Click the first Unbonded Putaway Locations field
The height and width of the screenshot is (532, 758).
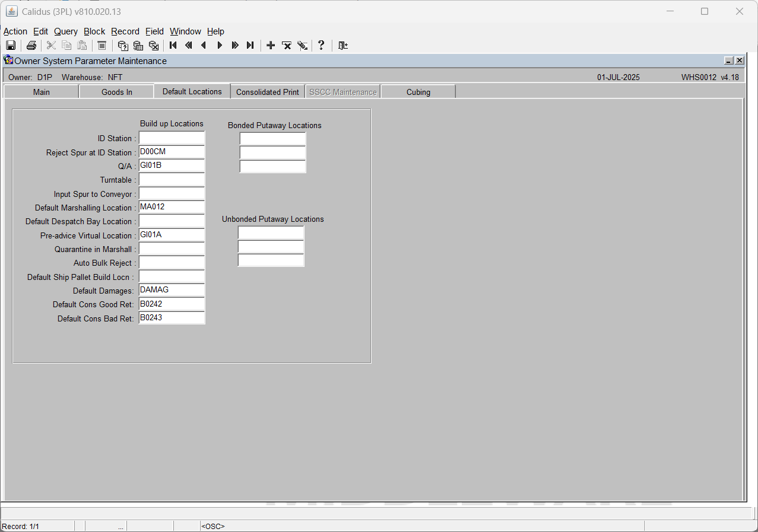[x=271, y=232]
